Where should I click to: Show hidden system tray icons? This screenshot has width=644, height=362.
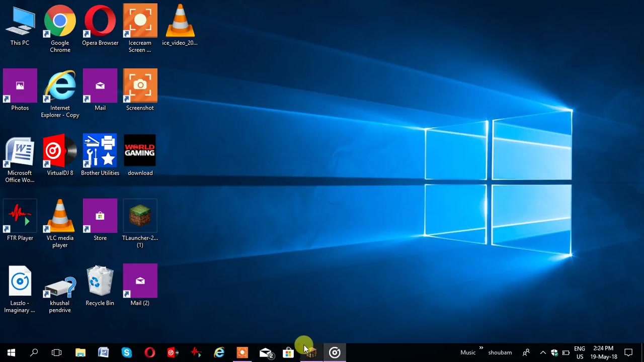[543, 352]
